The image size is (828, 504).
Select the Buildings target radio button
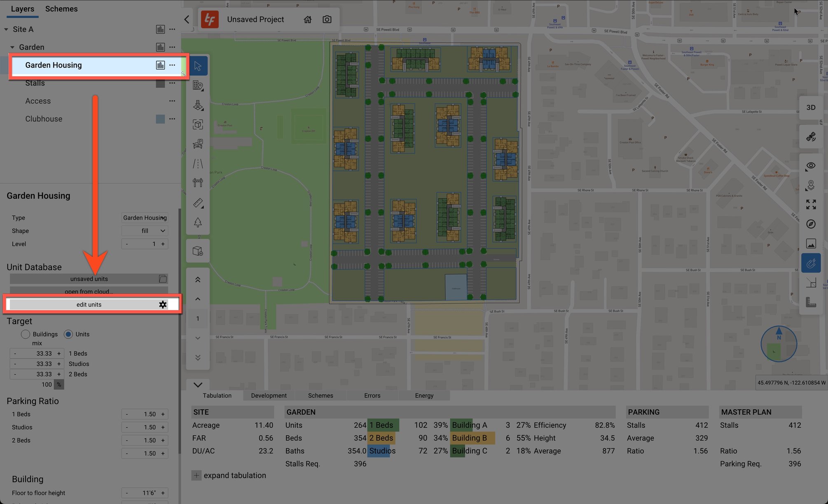pyautogui.click(x=26, y=334)
